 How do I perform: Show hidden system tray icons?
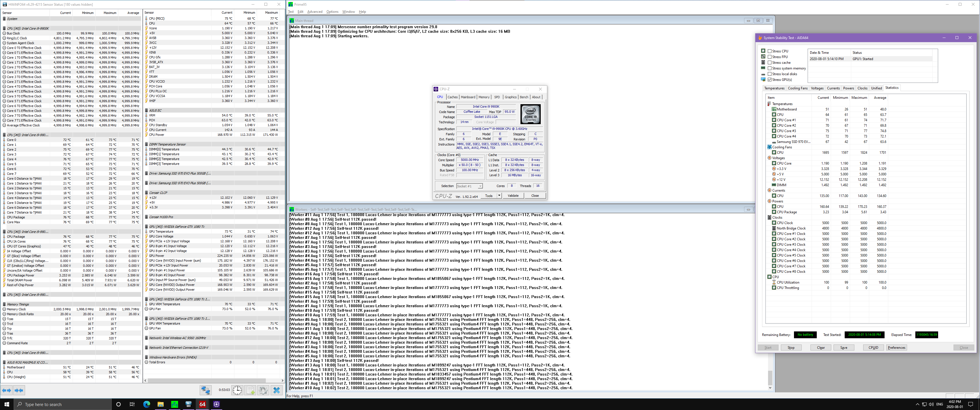coord(918,404)
